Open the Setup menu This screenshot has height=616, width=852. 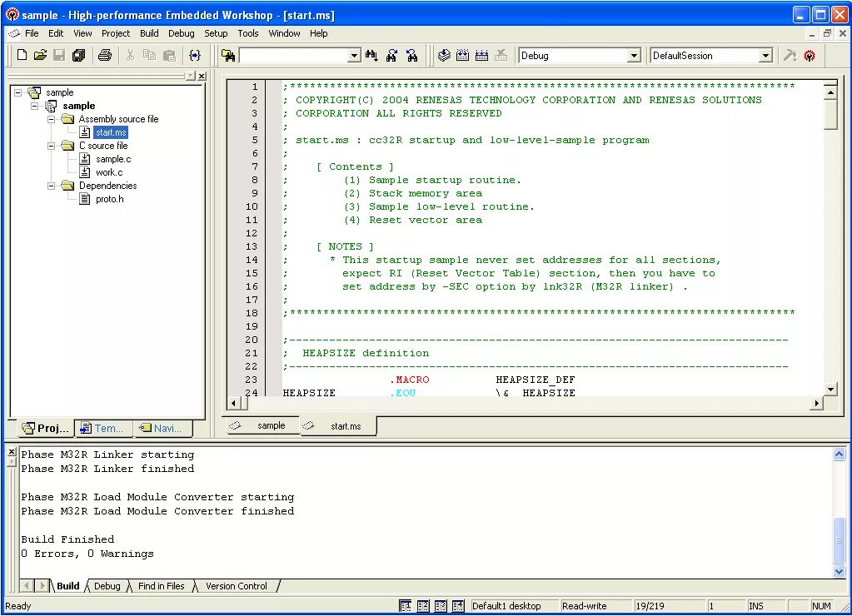click(x=216, y=33)
